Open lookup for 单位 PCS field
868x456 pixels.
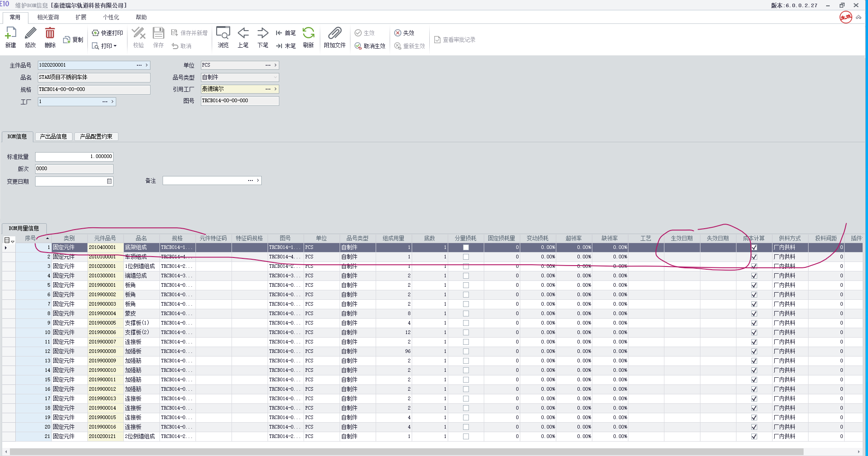268,65
